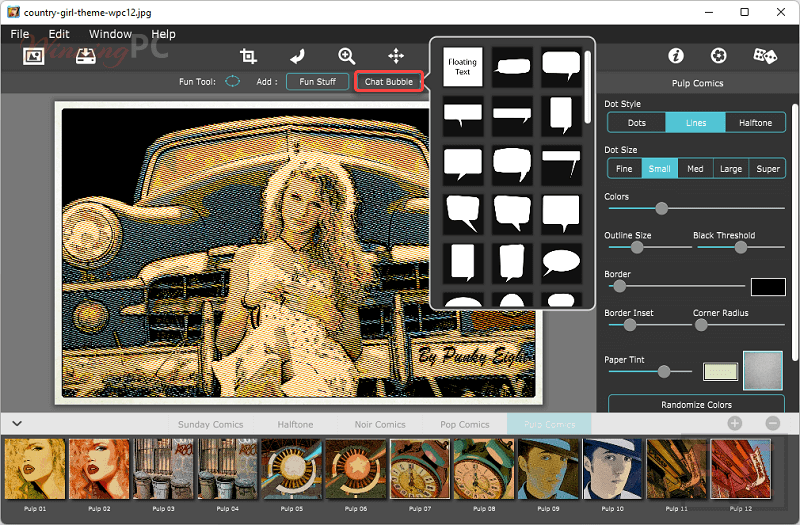Click the dice randomize icon
Viewport: 800px width, 525px height.
[765, 56]
